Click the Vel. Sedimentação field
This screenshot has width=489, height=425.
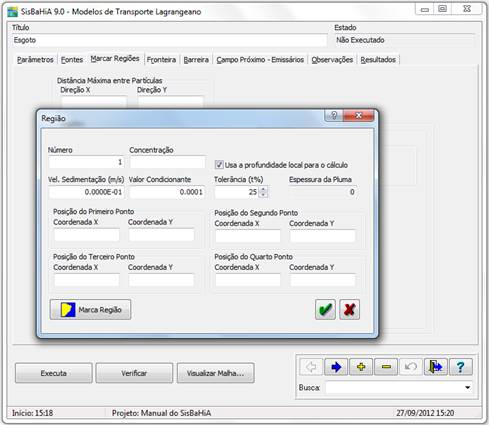pos(86,192)
